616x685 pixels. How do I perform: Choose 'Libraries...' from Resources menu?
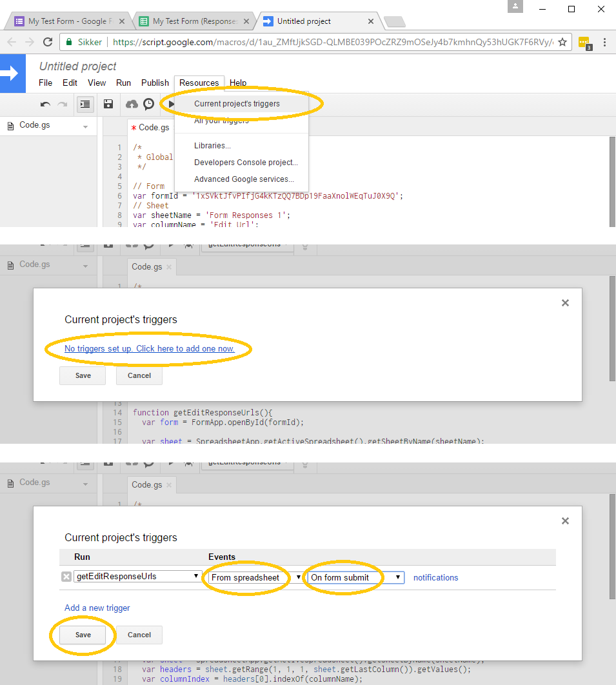(212, 146)
